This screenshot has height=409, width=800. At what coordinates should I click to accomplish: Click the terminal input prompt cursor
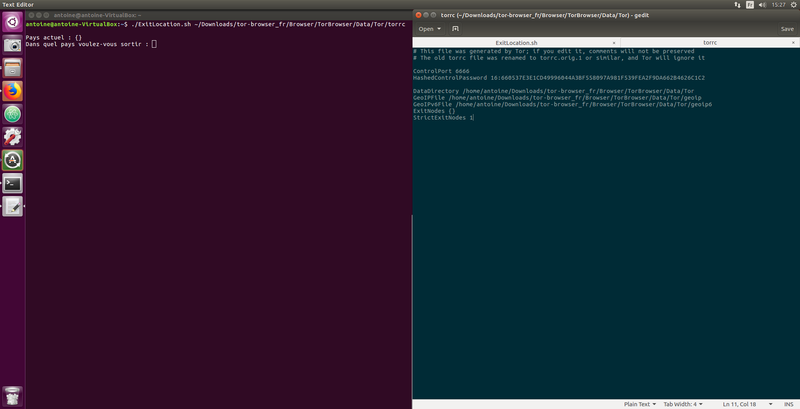tap(154, 44)
